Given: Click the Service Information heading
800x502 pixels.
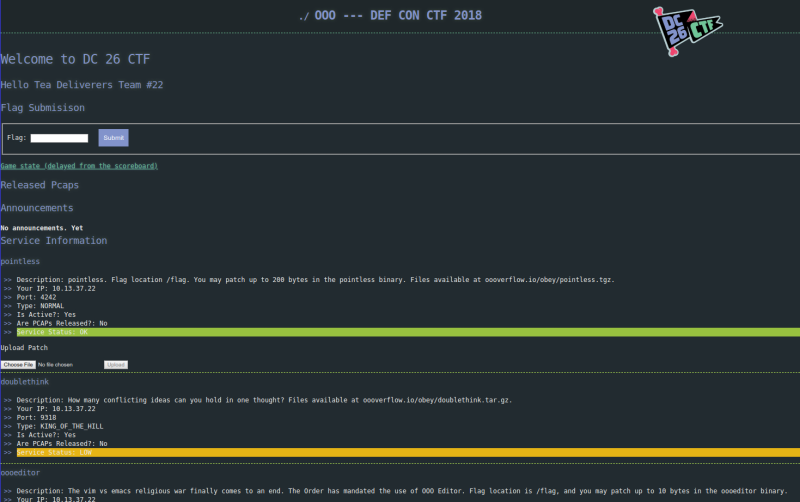Looking at the screenshot, I should tap(54, 241).
